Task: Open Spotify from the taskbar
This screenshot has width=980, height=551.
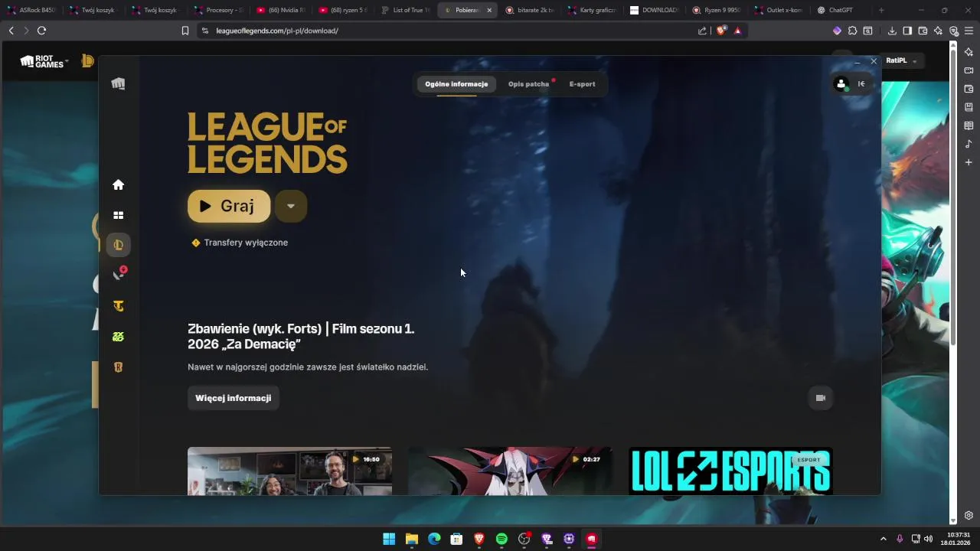Action: pos(501,539)
